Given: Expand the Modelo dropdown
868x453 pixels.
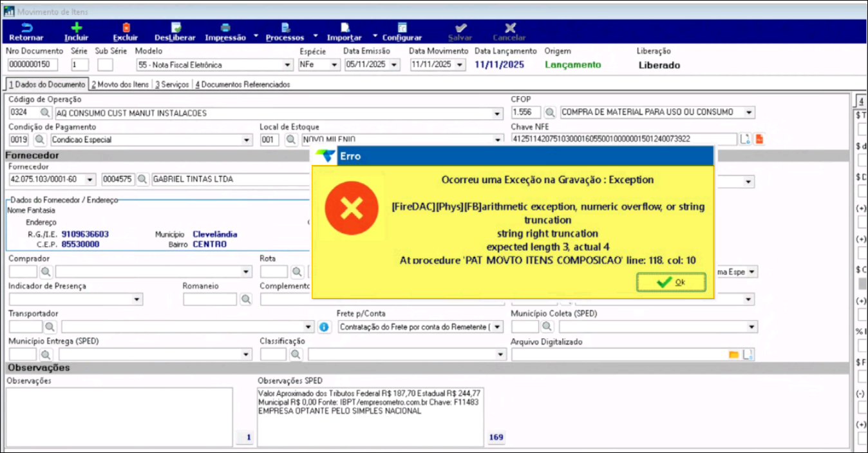Looking at the screenshot, I should [x=288, y=65].
